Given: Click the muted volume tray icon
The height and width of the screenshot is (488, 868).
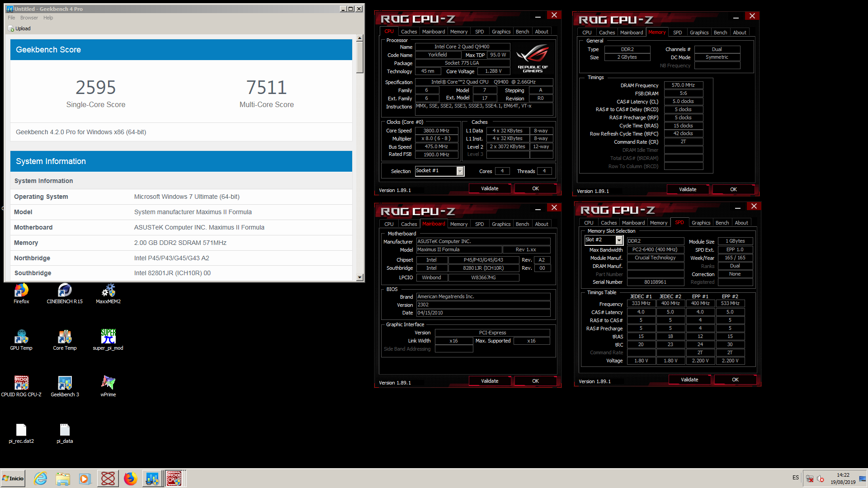Looking at the screenshot, I should click(x=821, y=479).
